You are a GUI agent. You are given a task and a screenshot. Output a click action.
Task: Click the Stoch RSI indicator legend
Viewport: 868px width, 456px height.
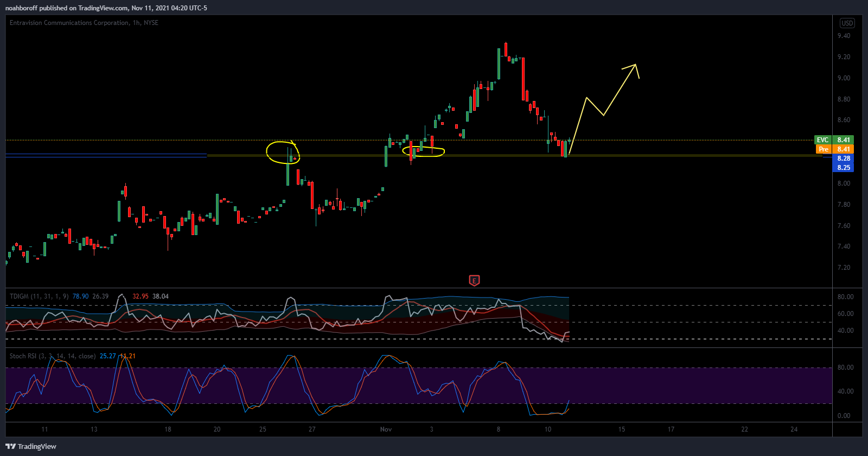click(x=53, y=356)
